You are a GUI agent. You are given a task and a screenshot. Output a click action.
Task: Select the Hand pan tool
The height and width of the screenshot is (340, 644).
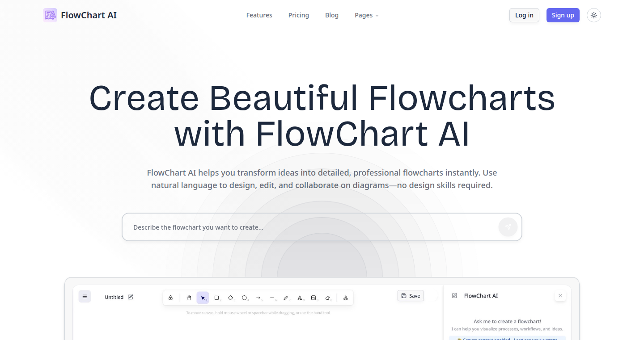tap(189, 298)
